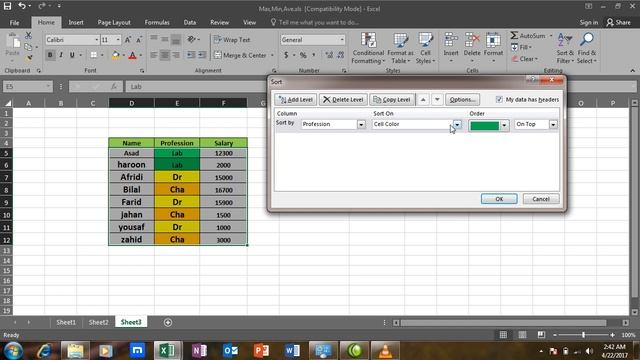This screenshot has width=640, height=360.
Task: Click the Fill down icon
Action: click(515, 47)
